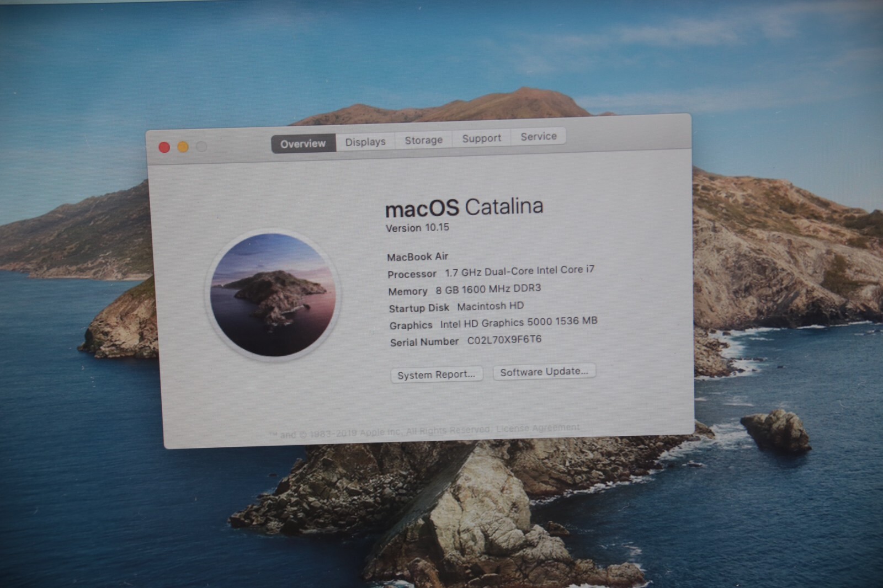This screenshot has height=588, width=883.
Task: Click processor value 1.7 GHz Dual-Core Intel Core i7
Action: click(520, 271)
